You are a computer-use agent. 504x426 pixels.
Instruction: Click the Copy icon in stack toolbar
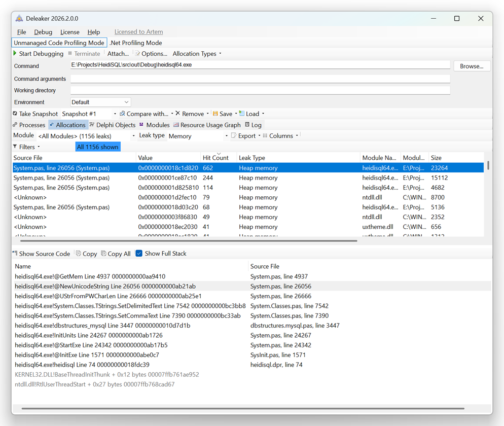click(x=79, y=254)
